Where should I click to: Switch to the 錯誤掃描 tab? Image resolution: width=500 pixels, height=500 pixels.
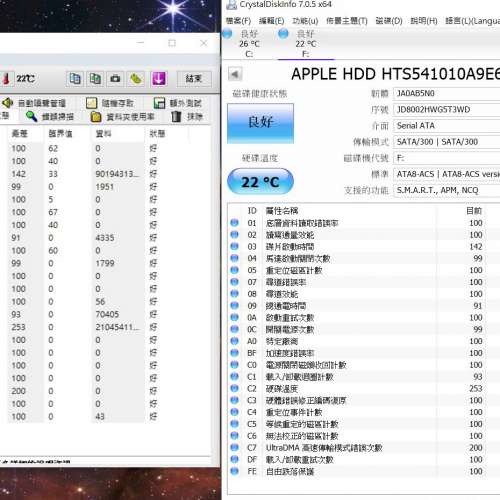click(50, 117)
